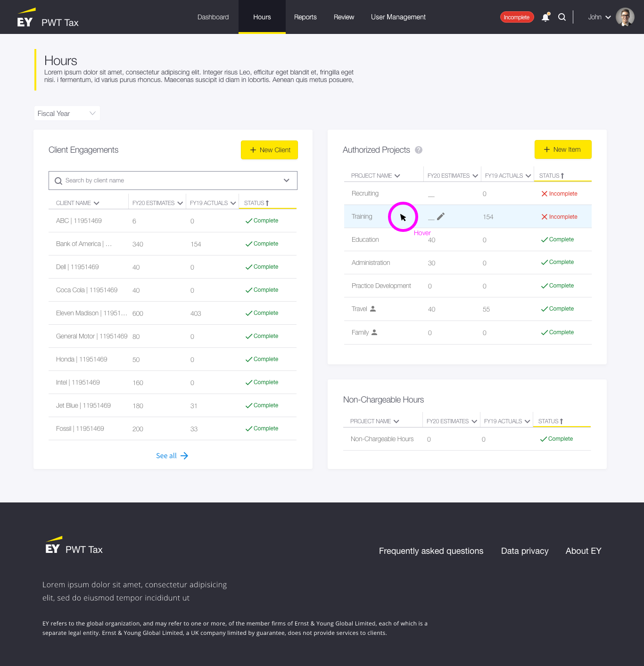Image resolution: width=644 pixels, height=666 pixels.
Task: Click the green check icon for ABC client
Action: point(249,221)
